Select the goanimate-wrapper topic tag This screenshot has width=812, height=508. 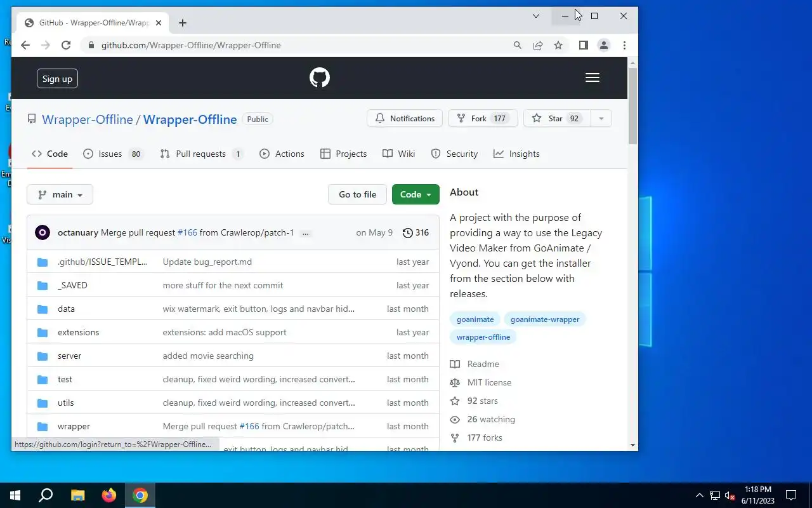(545, 319)
